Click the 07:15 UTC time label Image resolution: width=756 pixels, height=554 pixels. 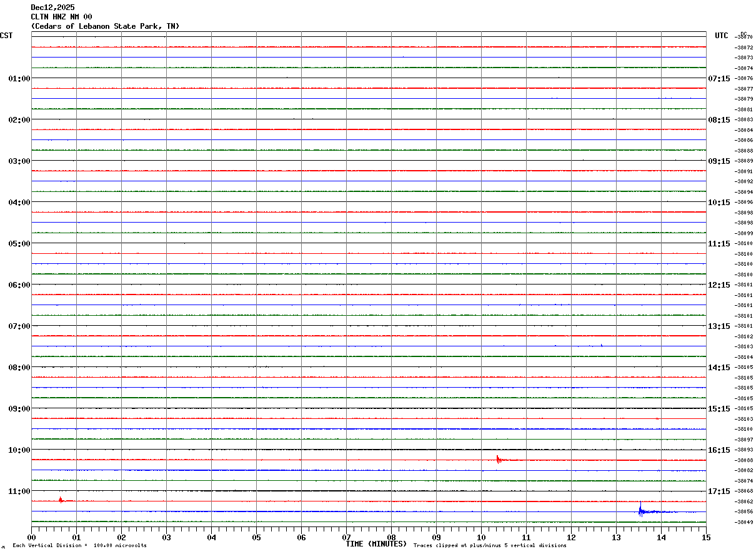[x=719, y=78]
